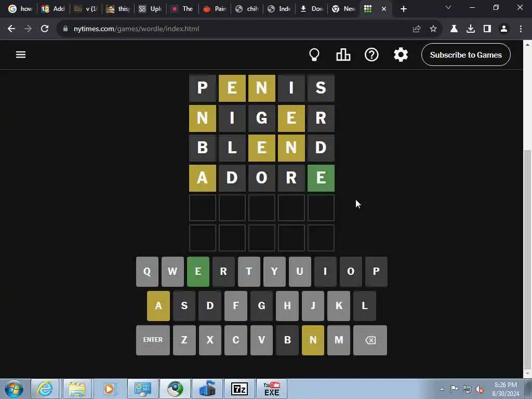532x399 pixels.
Task: Switch to the 'Pain' tab
Action: (x=215, y=9)
